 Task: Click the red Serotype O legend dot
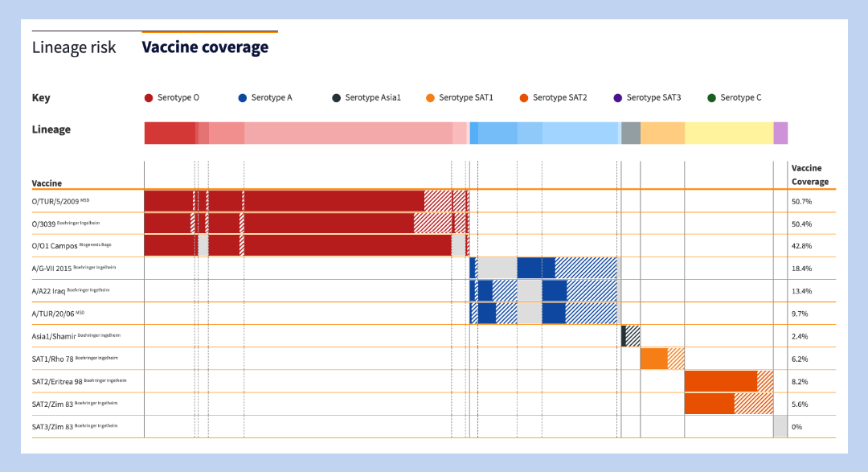click(149, 98)
